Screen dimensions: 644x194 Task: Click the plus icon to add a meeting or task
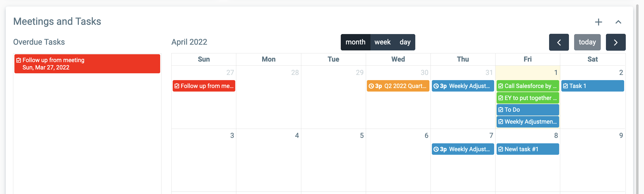click(x=598, y=22)
